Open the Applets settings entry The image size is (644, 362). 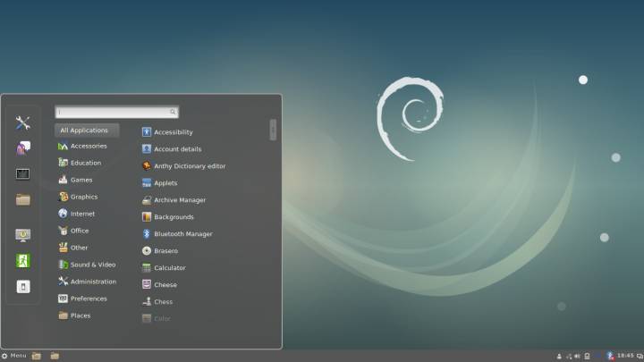[159, 183]
